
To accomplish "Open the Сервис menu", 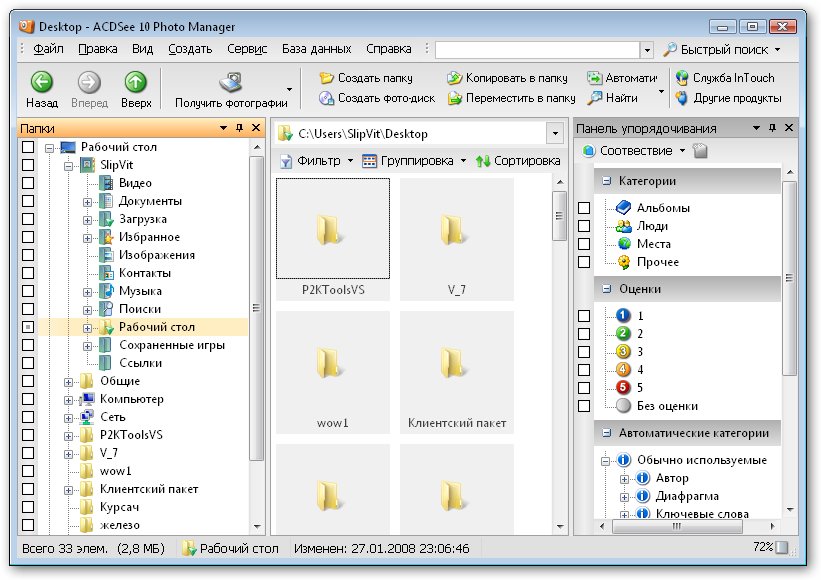I will (x=247, y=49).
